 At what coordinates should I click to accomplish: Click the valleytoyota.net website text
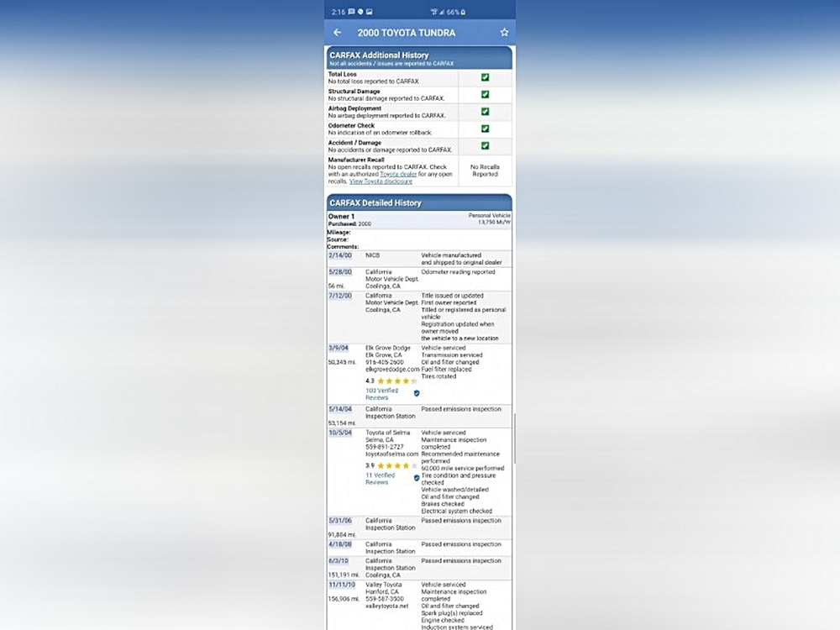[x=386, y=606]
